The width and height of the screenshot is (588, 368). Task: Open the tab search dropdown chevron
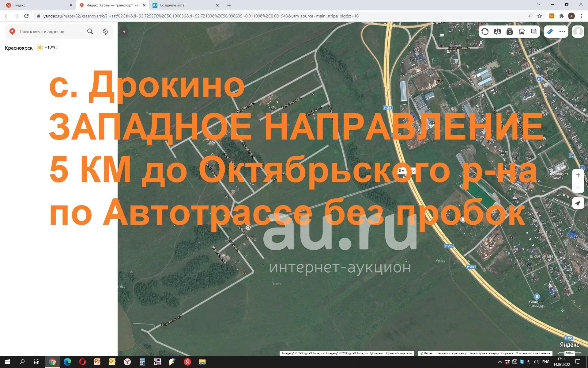point(539,5)
